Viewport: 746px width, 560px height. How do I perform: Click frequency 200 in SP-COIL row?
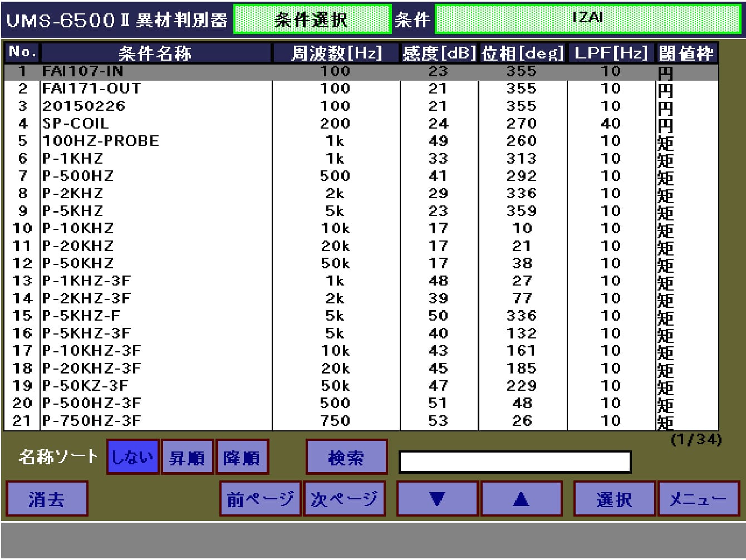coord(335,124)
